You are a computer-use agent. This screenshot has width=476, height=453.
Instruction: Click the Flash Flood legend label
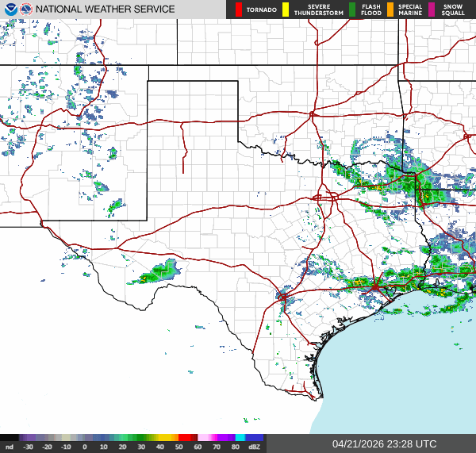pyautogui.click(x=370, y=10)
